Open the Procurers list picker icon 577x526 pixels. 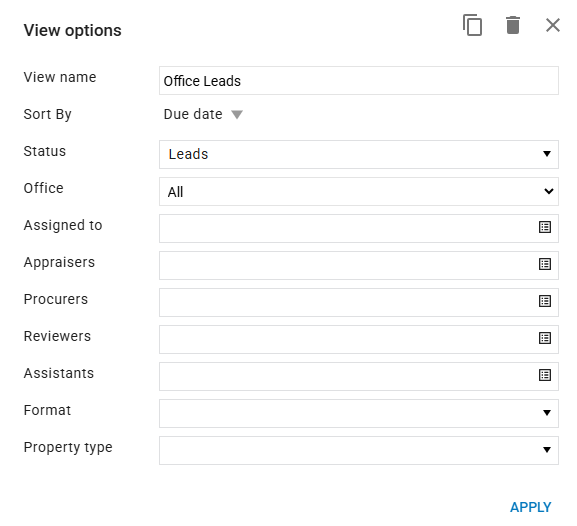pyautogui.click(x=545, y=301)
